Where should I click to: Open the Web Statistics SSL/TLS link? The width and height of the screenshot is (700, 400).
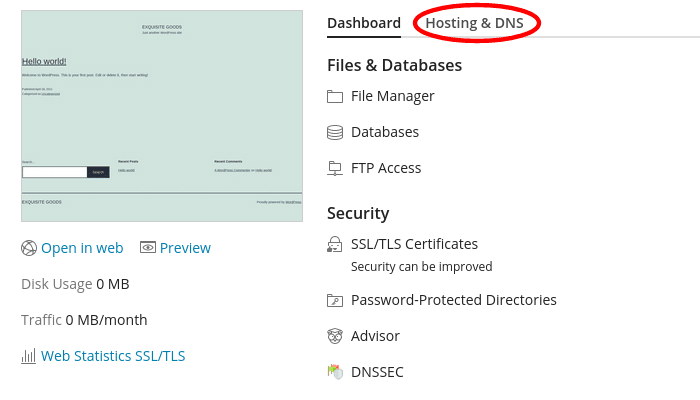pyautogui.click(x=113, y=356)
